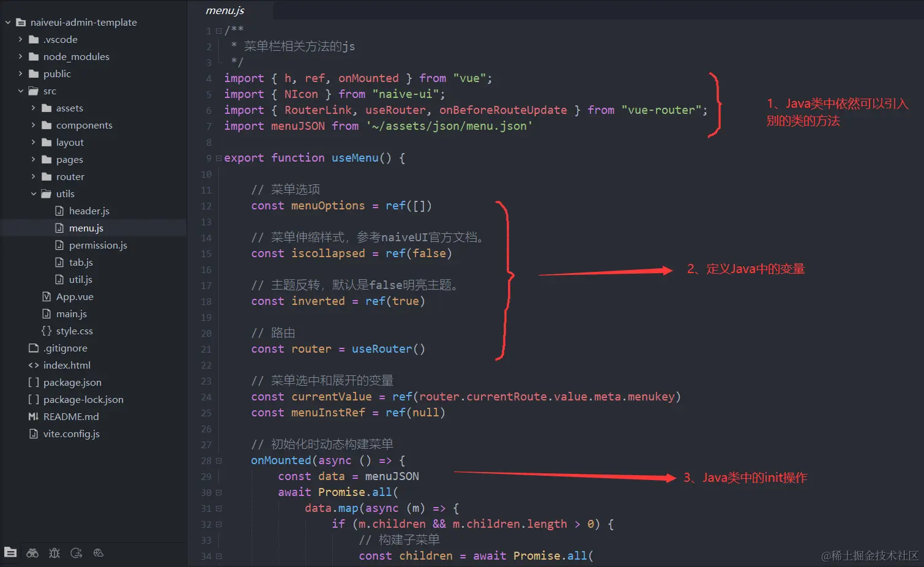Screen dimensions: 924x567
Task: Open App.vue from the tree
Action: (75, 296)
